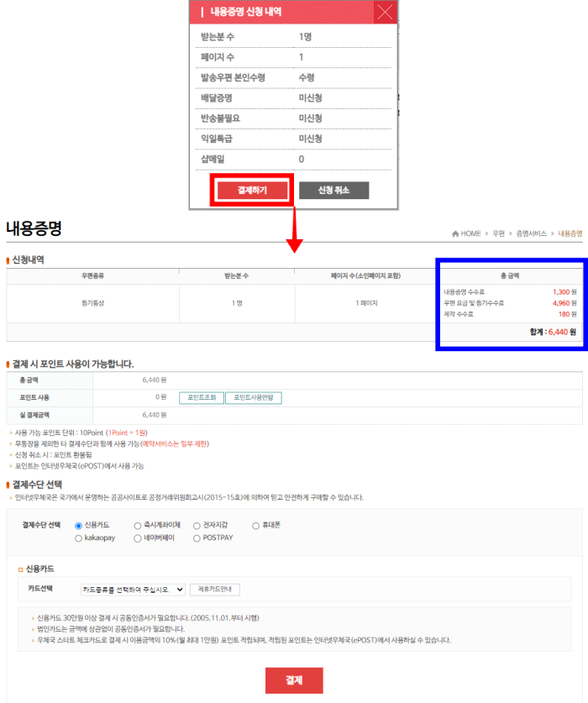
Task: Click the HOME icon in breadcrumb
Action: point(455,233)
